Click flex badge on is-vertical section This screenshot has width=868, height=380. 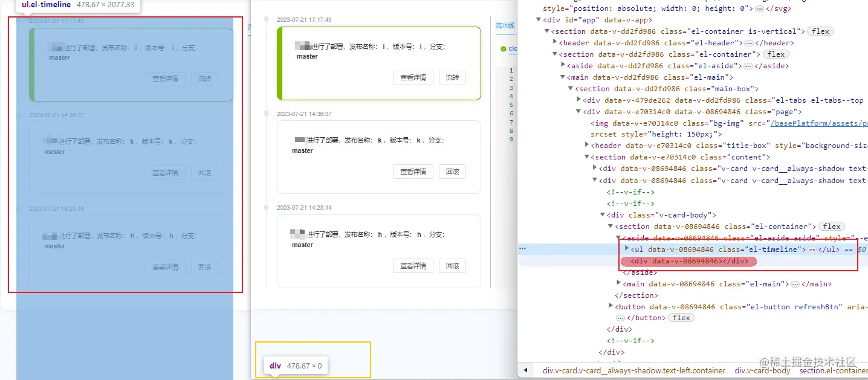tap(821, 31)
